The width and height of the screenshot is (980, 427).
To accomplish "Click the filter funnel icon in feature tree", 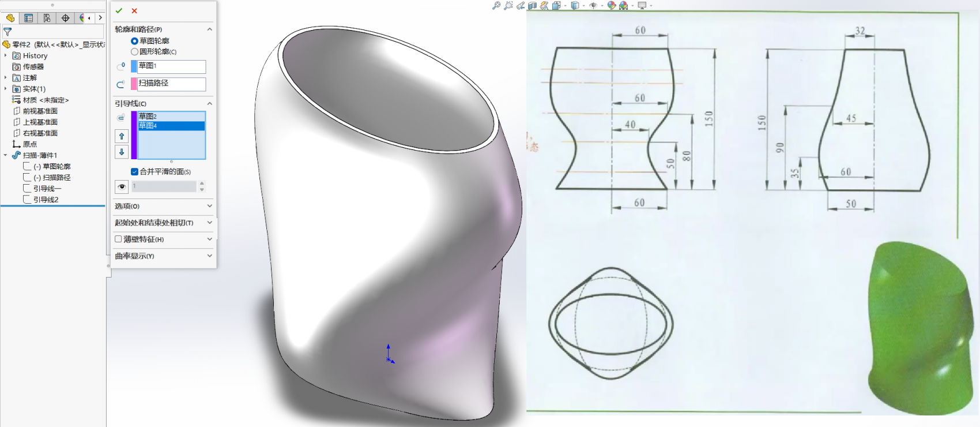I will [7, 32].
